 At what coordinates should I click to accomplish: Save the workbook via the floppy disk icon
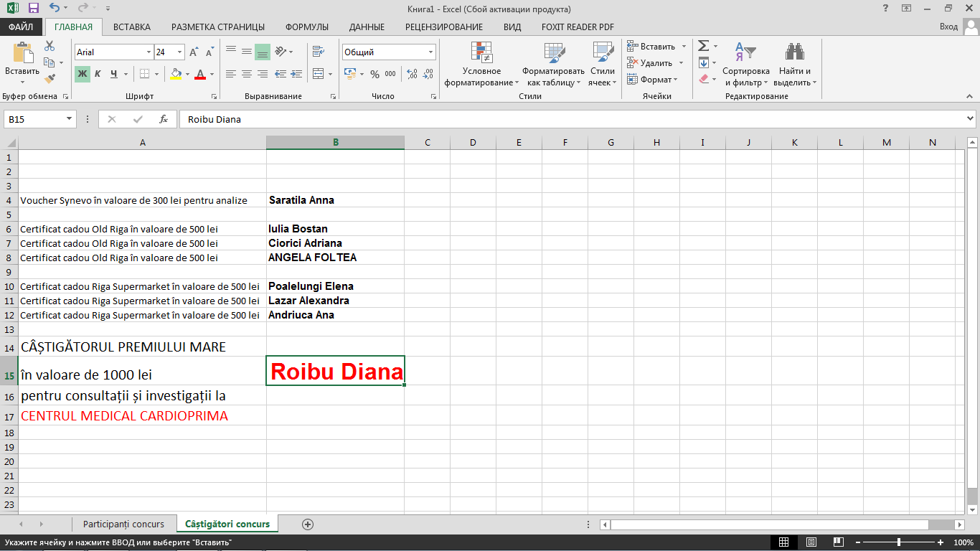tap(33, 9)
